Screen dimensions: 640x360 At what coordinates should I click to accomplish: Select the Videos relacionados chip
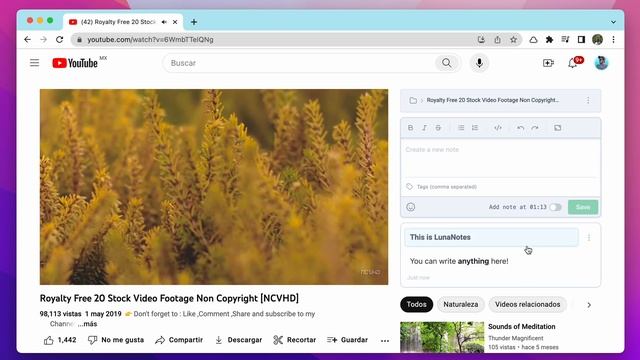pos(527,304)
